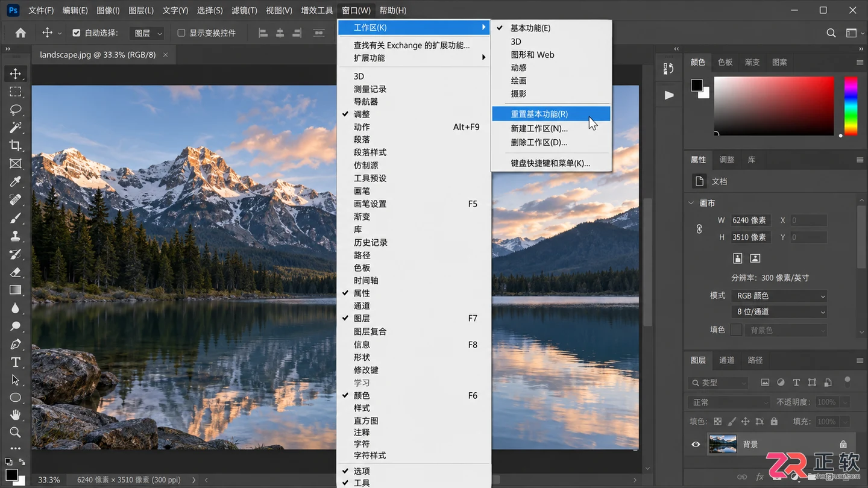Select the Pen tool
The height and width of the screenshot is (488, 868).
tap(16, 344)
